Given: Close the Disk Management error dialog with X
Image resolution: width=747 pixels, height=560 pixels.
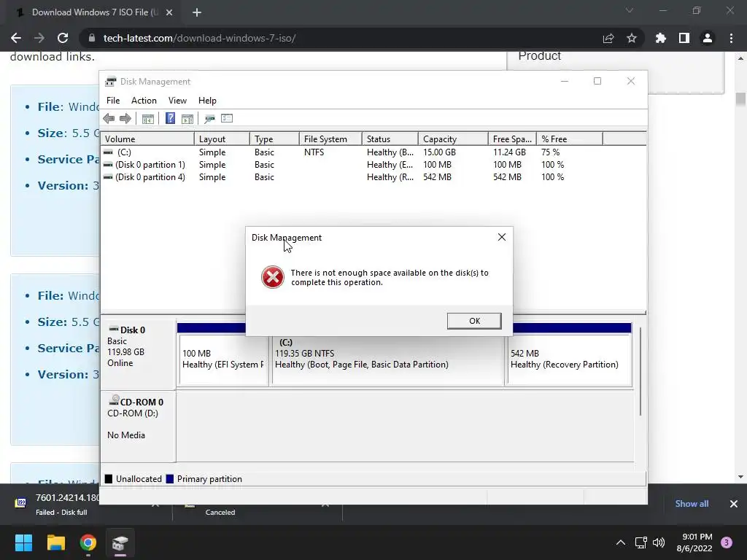Looking at the screenshot, I should coord(502,237).
